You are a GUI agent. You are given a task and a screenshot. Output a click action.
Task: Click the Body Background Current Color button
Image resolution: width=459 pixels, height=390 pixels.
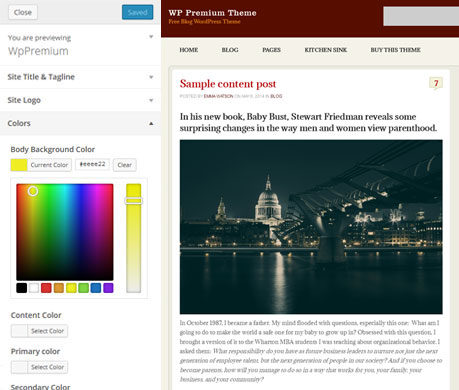[x=41, y=165]
